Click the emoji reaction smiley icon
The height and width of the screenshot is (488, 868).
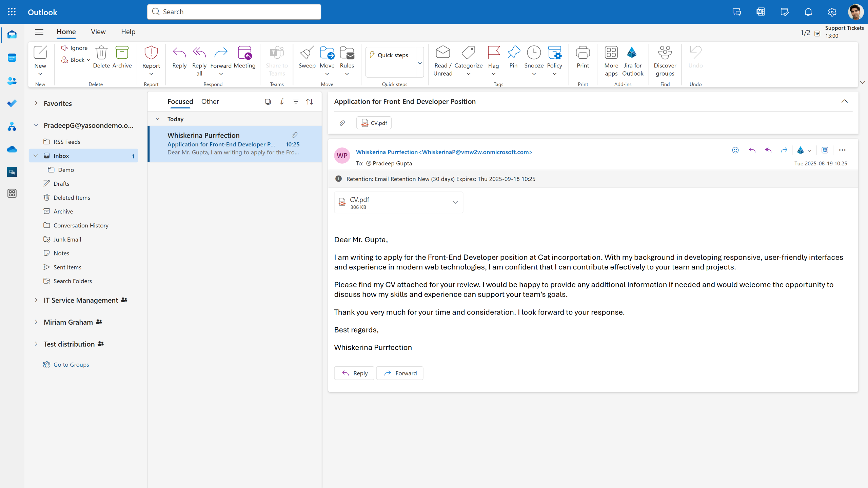point(735,150)
